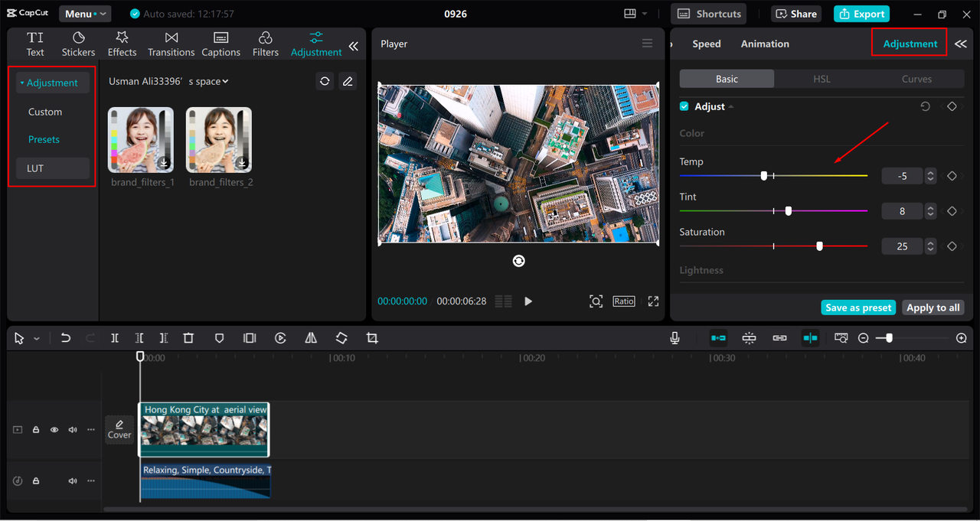Open the Transitions panel
This screenshot has width=980, height=521.
pyautogui.click(x=171, y=44)
